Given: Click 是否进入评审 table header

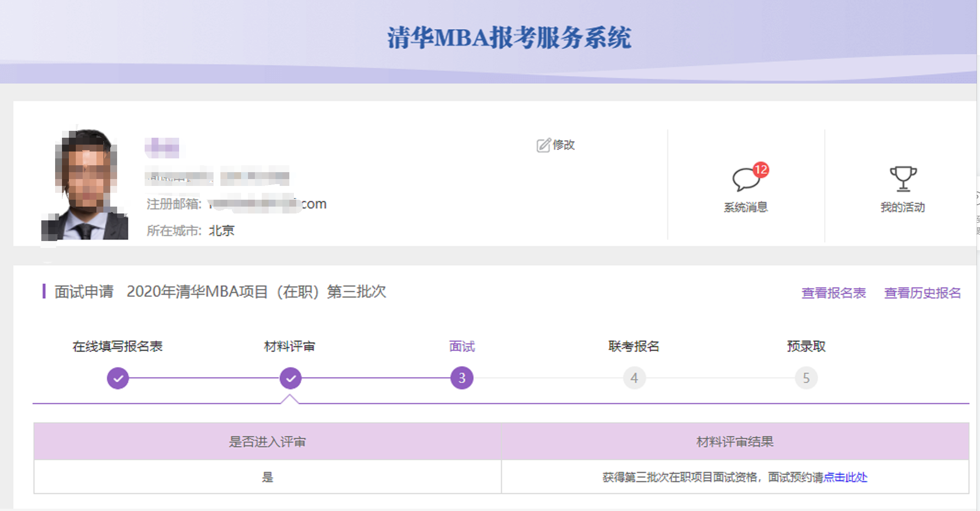Looking at the screenshot, I should 267,442.
